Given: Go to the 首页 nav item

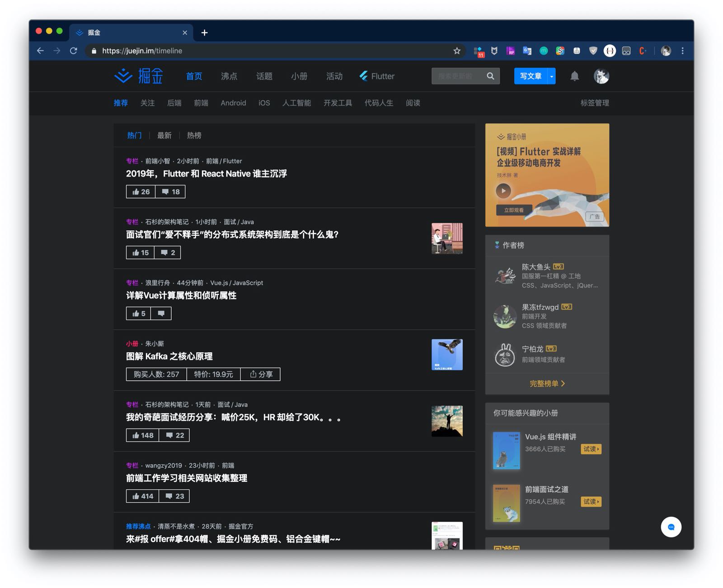Looking at the screenshot, I should (194, 76).
